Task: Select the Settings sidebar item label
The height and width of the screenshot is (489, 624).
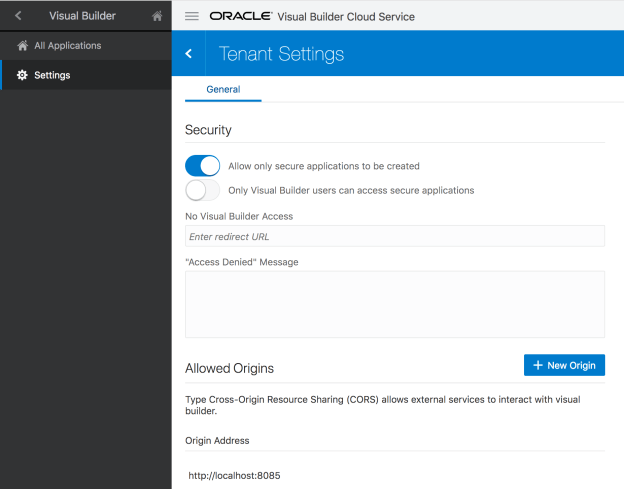Action: pos(52,75)
